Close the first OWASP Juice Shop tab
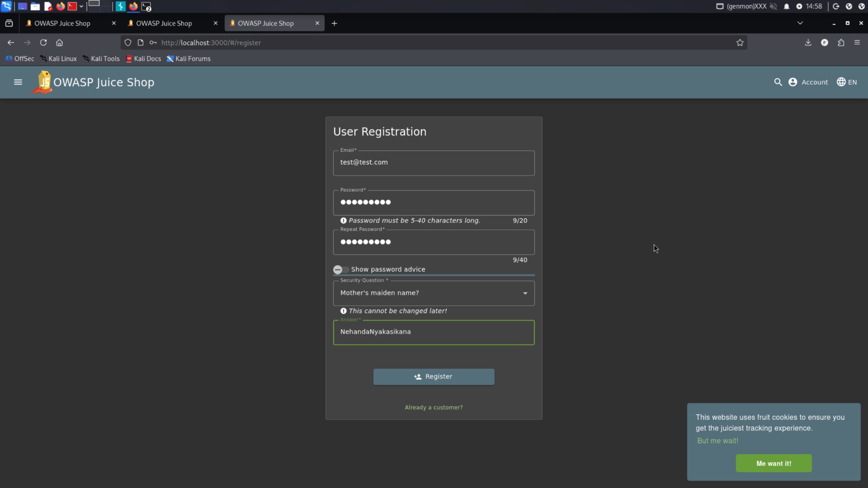 [114, 23]
